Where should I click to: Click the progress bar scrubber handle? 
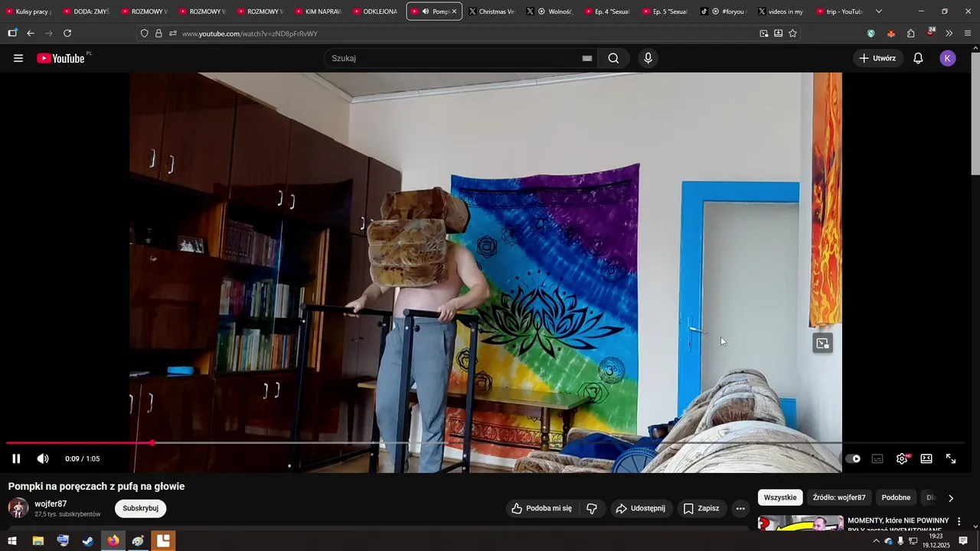(x=152, y=442)
